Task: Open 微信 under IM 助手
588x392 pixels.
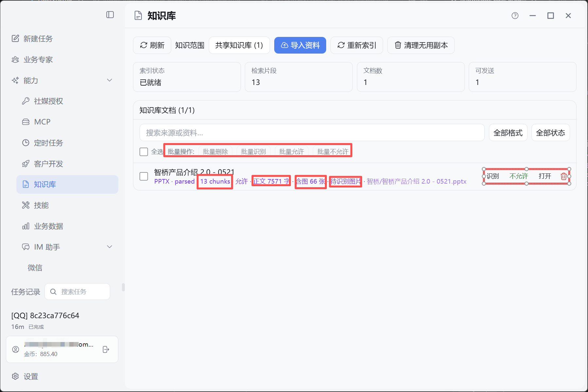Action: (x=35, y=268)
